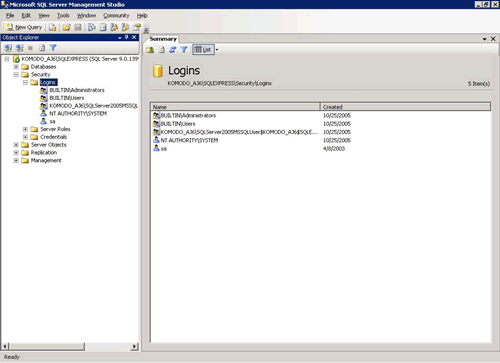
Task: Open the Window menu
Action: coord(86,16)
